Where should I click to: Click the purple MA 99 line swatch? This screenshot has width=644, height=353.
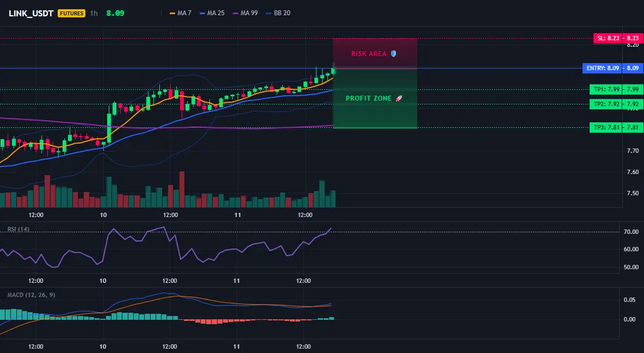coord(236,13)
